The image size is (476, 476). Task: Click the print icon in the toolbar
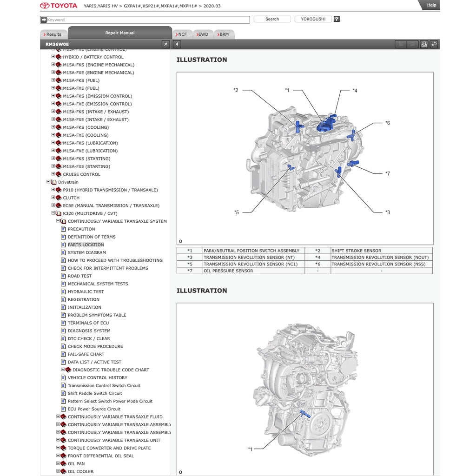[x=424, y=44]
